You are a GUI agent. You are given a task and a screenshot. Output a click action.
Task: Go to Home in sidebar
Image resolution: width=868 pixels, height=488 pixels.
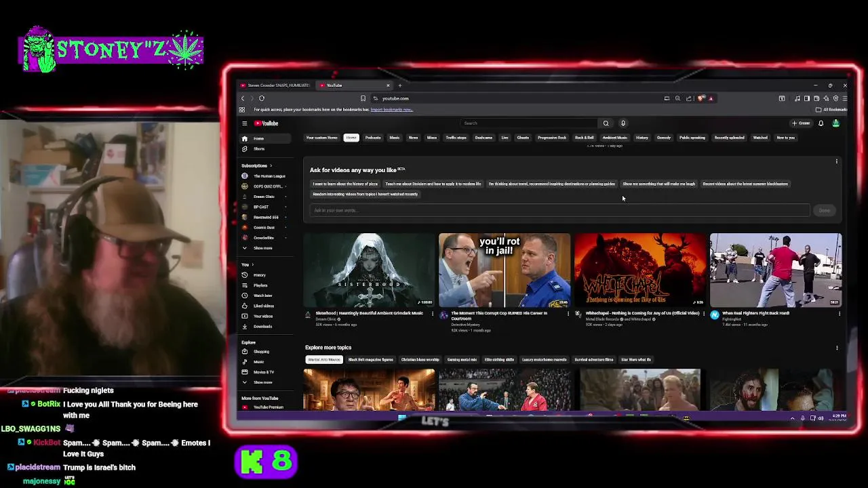264,138
